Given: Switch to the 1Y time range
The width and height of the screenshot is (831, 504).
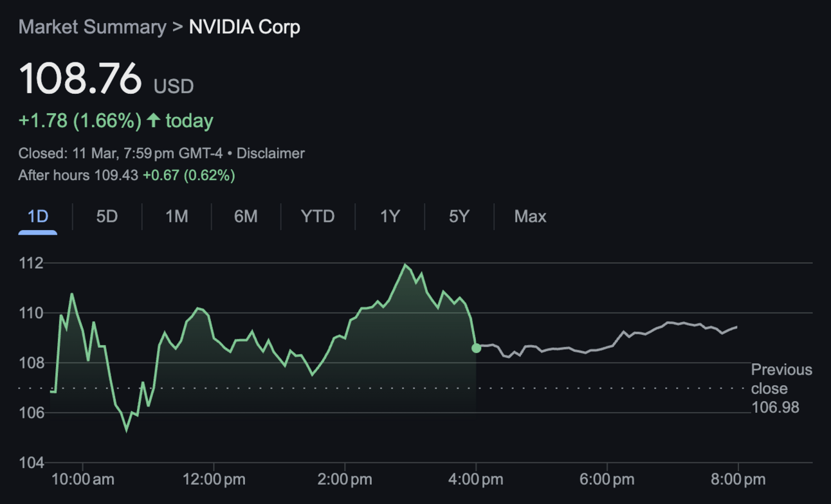Looking at the screenshot, I should click(x=390, y=217).
